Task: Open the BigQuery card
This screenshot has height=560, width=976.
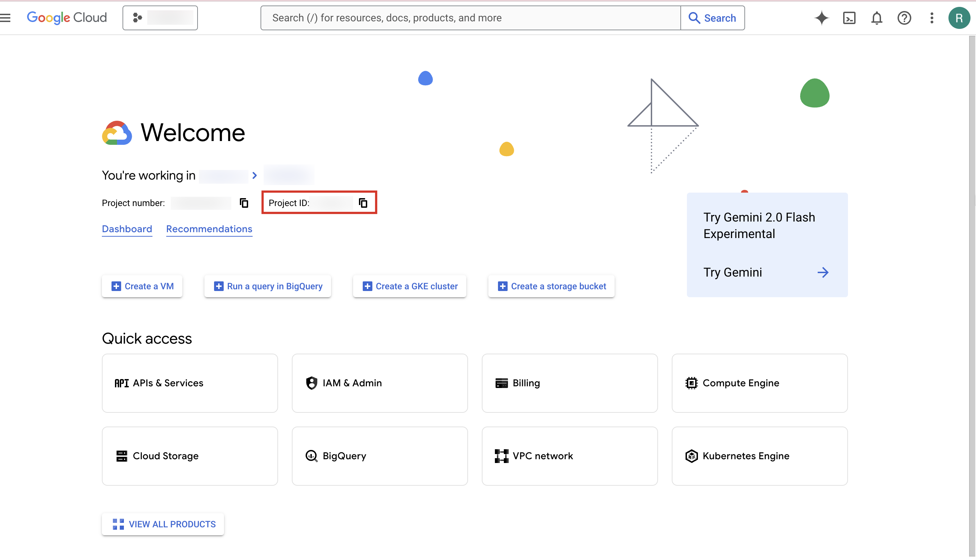Action: pos(380,456)
